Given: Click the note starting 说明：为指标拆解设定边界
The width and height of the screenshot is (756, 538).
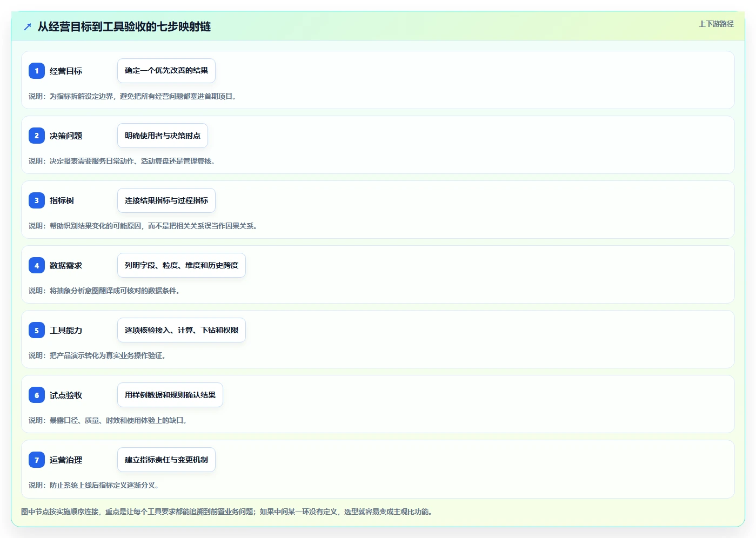Looking at the screenshot, I should [x=132, y=96].
